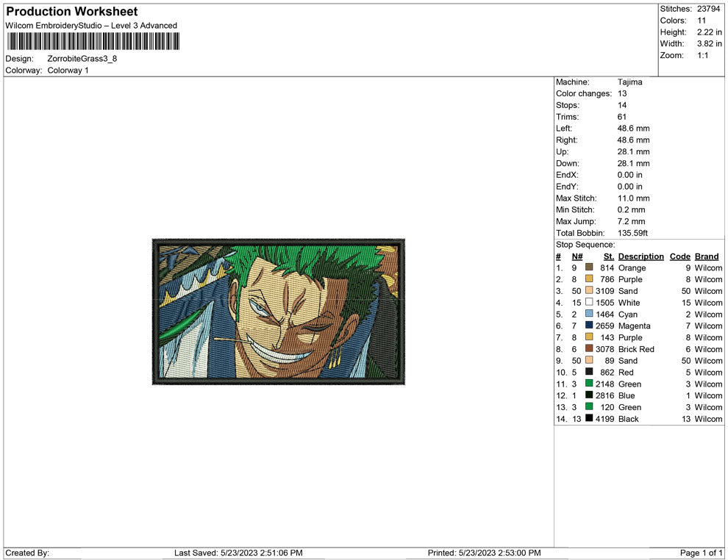
Task: Click the Up value 28.1 mm
Action: coord(633,151)
